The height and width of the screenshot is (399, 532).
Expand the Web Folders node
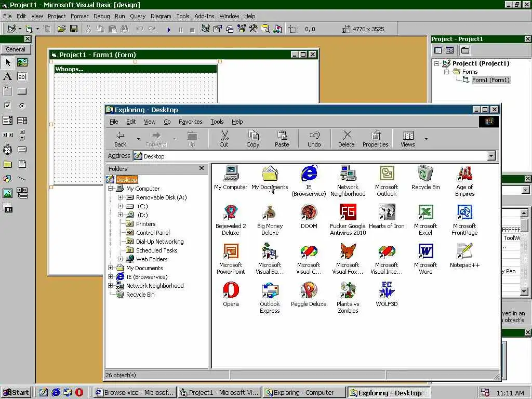pos(120,259)
